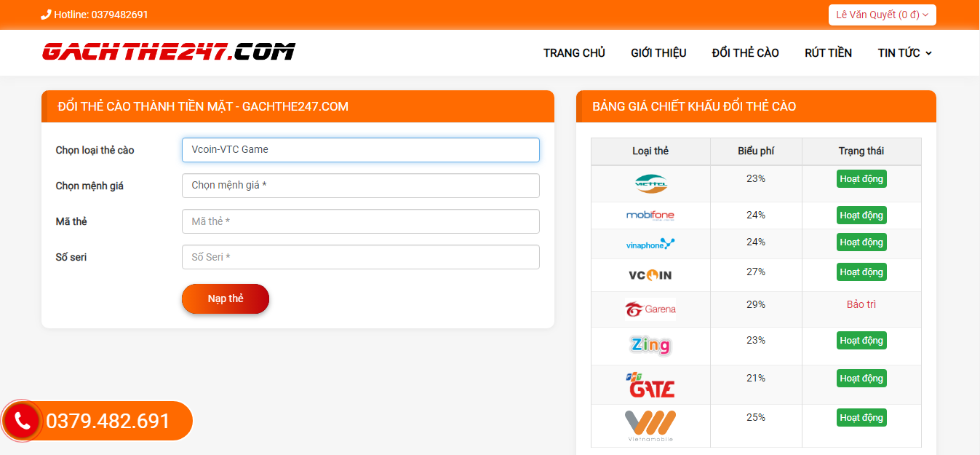Click the Vcoin logo in table
This screenshot has width=980, height=455.
coord(650,275)
